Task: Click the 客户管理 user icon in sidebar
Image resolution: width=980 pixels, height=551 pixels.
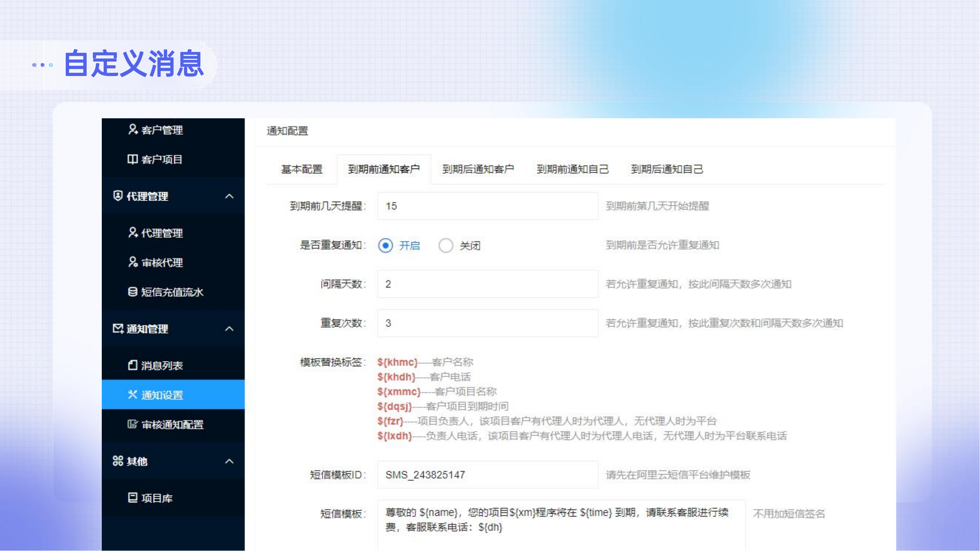Action: coord(132,130)
